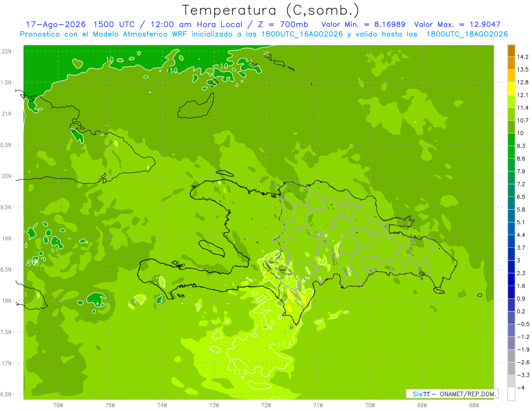Click the "-0.5" legend value

pos(523,324)
